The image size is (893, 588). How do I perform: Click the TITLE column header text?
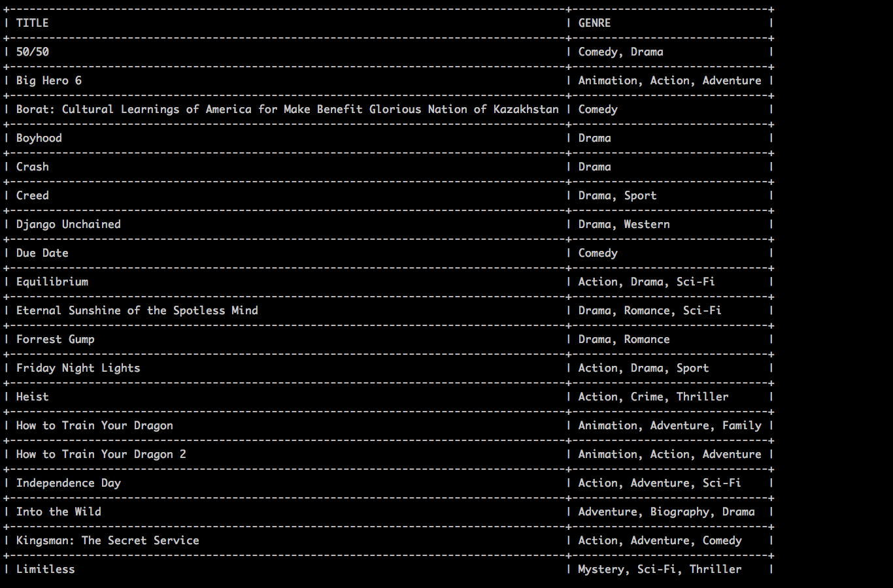(x=32, y=23)
